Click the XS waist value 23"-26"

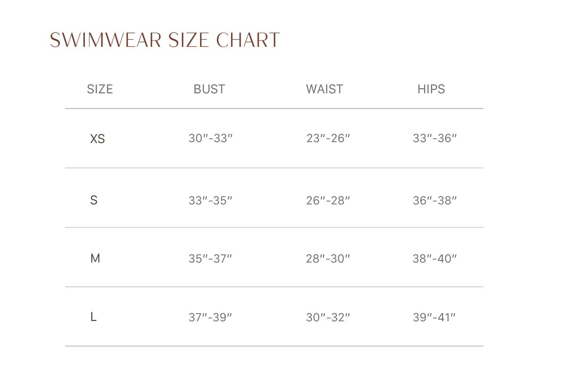pos(328,138)
